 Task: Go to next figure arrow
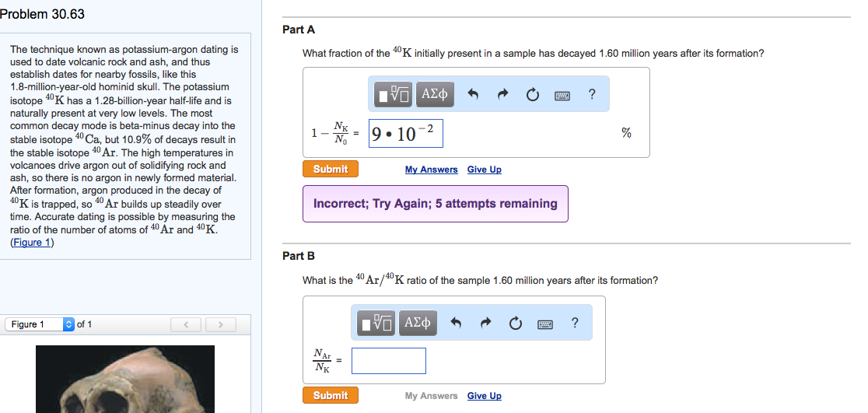220,324
